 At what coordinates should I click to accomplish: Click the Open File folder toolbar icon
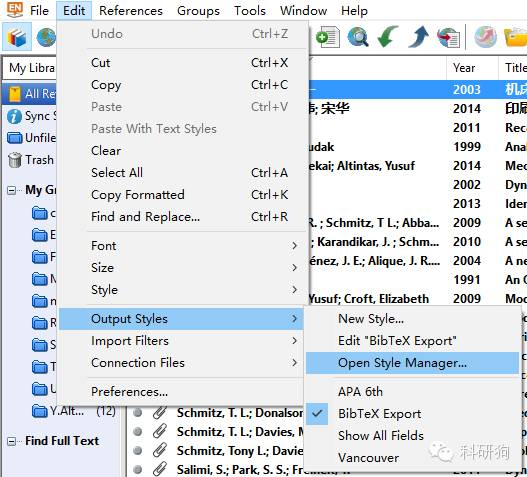point(516,38)
